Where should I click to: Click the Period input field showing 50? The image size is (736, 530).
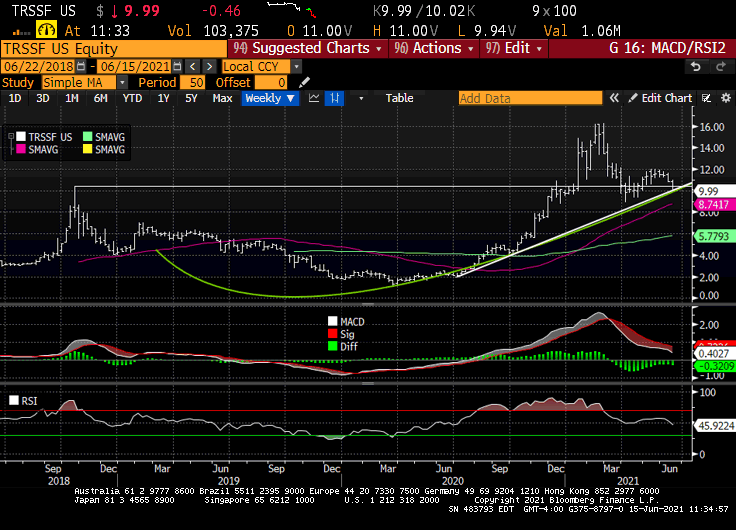click(192, 83)
